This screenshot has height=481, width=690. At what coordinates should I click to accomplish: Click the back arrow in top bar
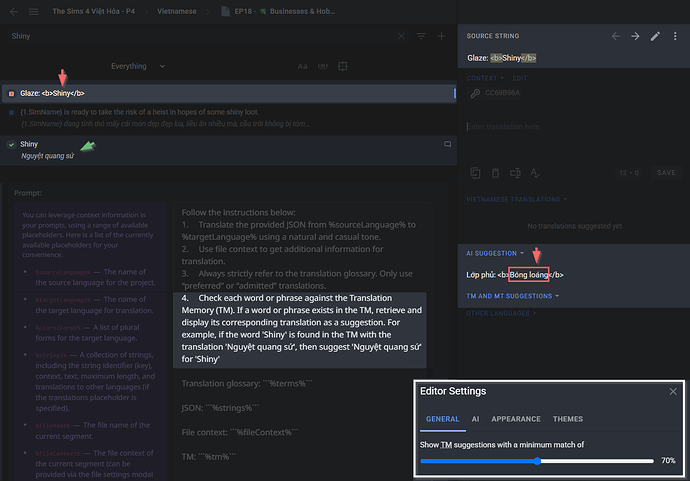pos(14,11)
